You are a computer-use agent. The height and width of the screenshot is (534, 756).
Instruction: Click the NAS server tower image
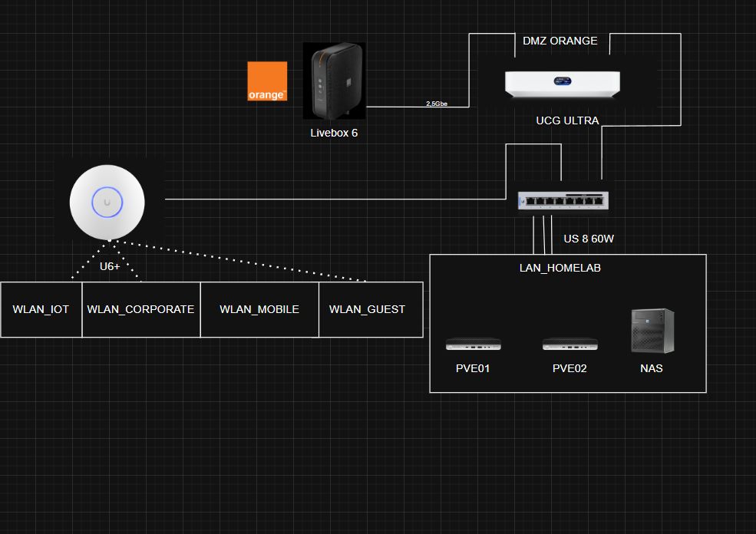point(652,331)
